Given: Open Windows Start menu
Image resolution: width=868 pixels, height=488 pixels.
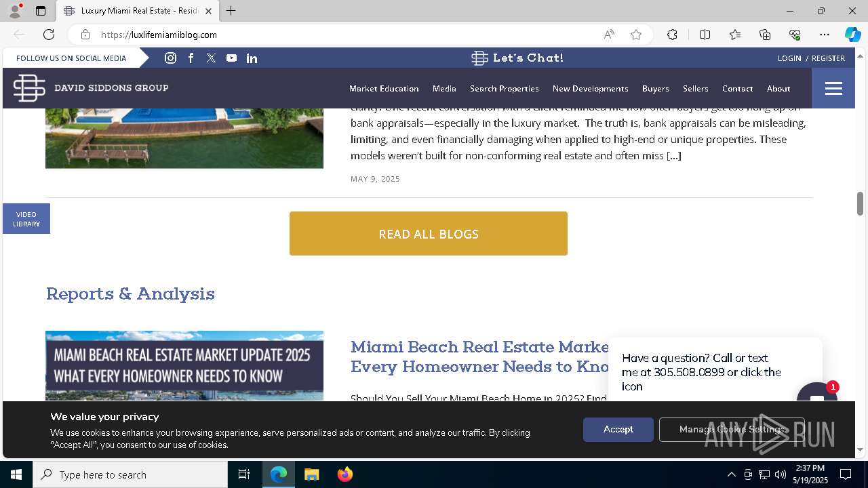Looking at the screenshot, I should 16,474.
